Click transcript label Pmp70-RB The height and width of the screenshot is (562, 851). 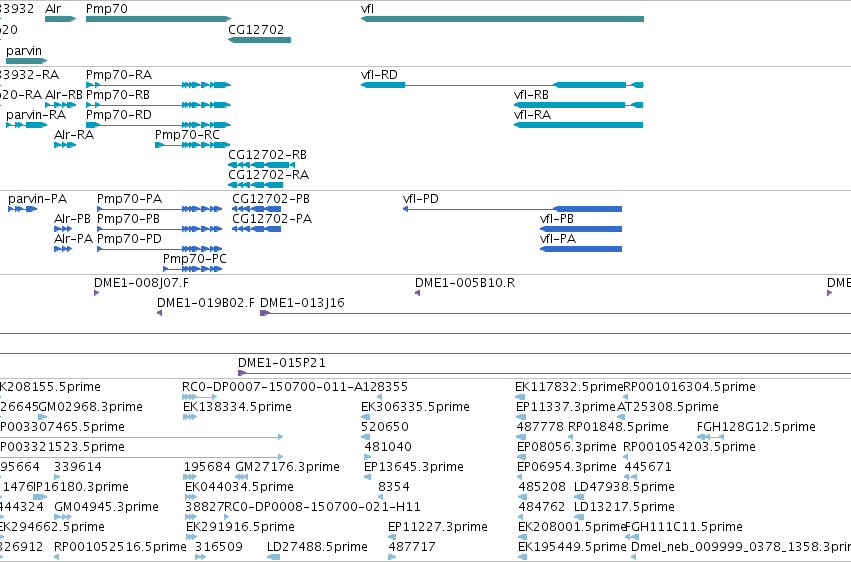point(118,94)
